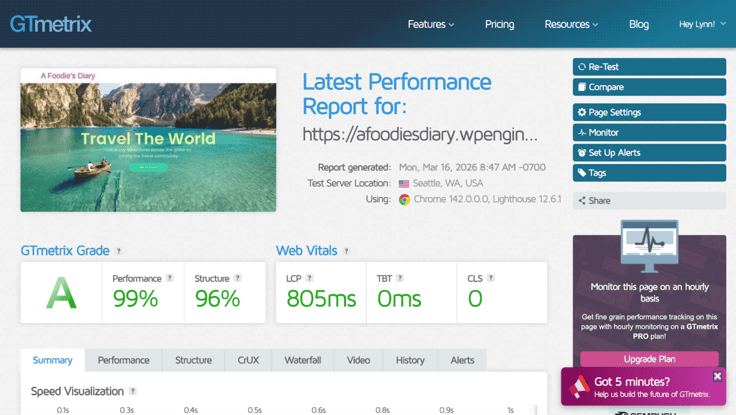Click the megaphone icon in the survey banner
The height and width of the screenshot is (415, 736).
pos(579,387)
